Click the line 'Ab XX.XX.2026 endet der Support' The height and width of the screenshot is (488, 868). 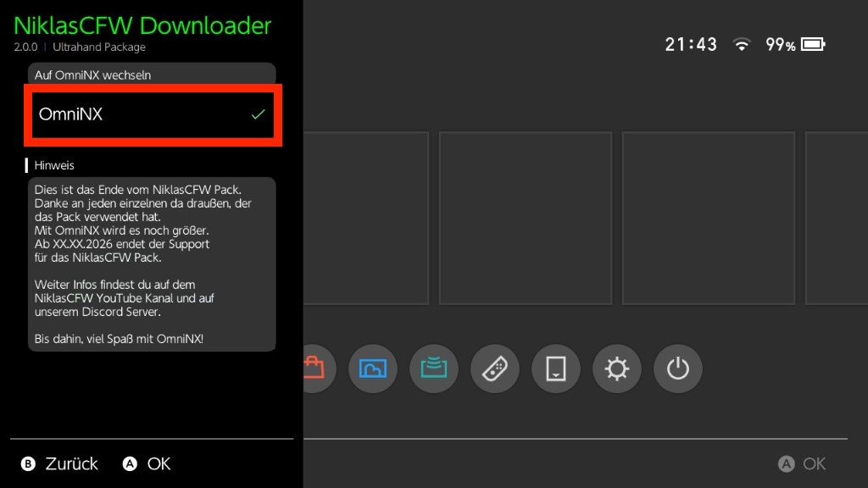(x=122, y=244)
